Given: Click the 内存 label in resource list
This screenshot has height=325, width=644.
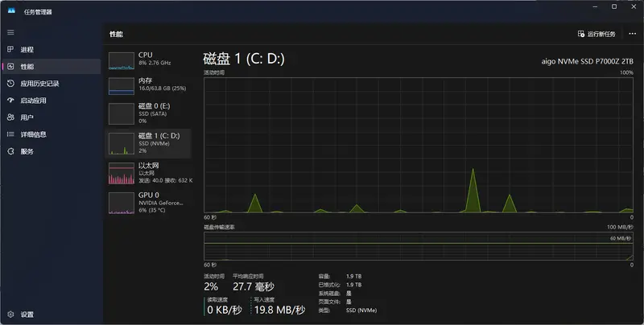Looking at the screenshot, I should point(146,80).
